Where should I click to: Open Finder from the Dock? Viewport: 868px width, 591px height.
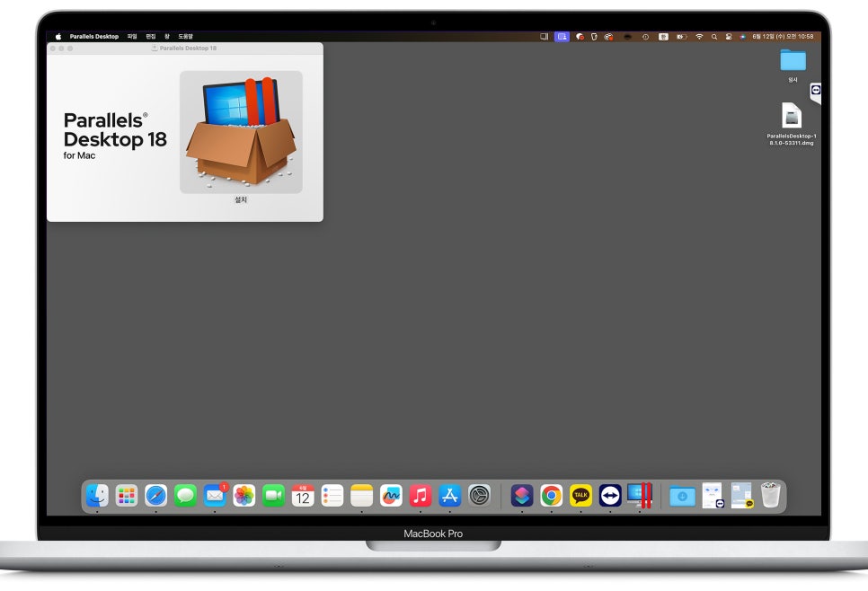[97, 495]
